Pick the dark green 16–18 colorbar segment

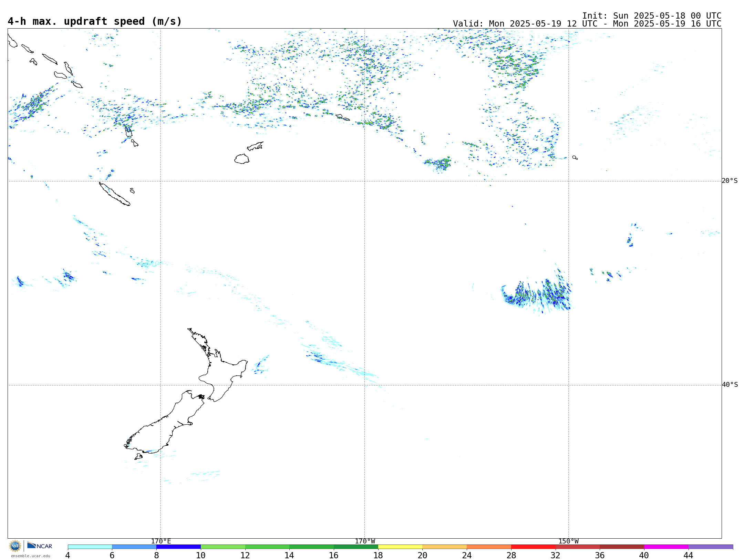[x=356, y=547]
